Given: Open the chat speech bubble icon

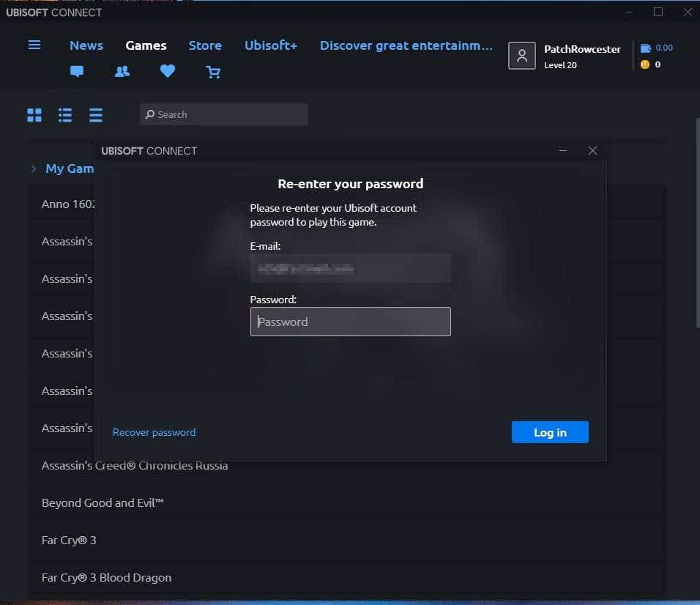Looking at the screenshot, I should [77, 72].
